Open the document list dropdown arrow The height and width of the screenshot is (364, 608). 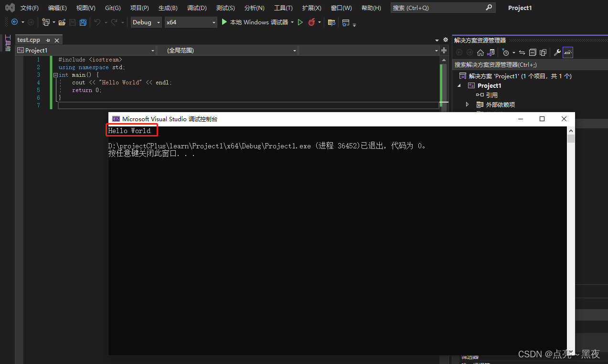tap(437, 41)
